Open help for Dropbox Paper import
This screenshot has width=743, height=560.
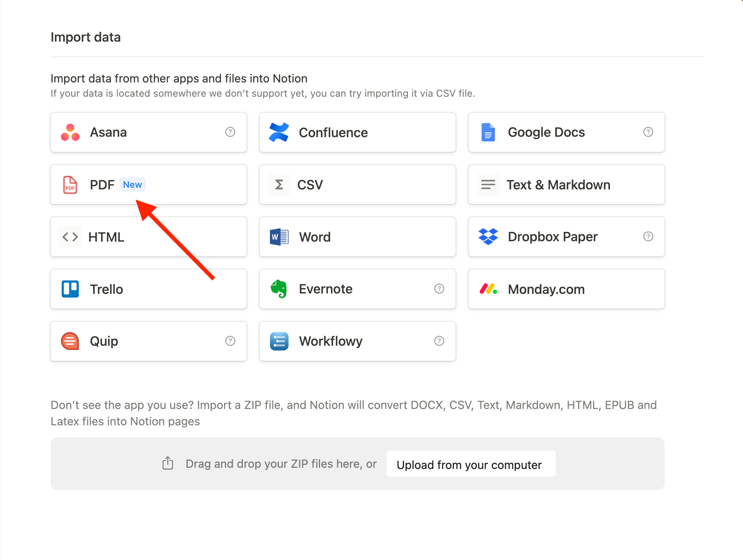648,236
